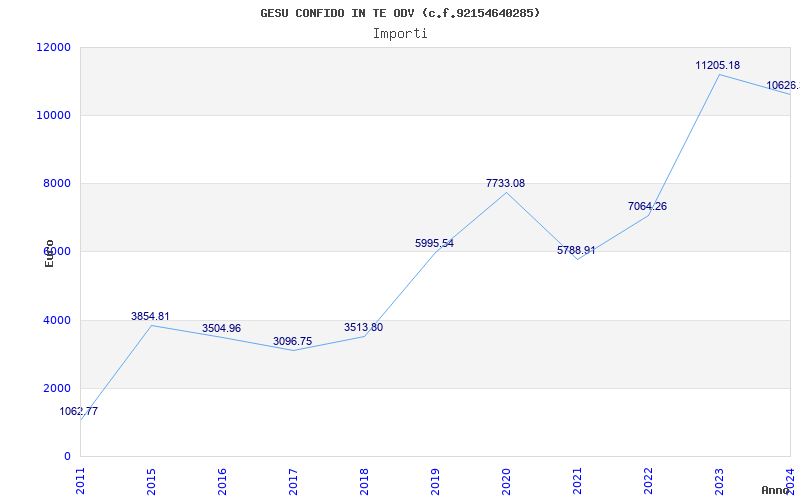Click the x-axis year 2021
Image resolution: width=800 pixels, height=500 pixels.
click(577, 481)
